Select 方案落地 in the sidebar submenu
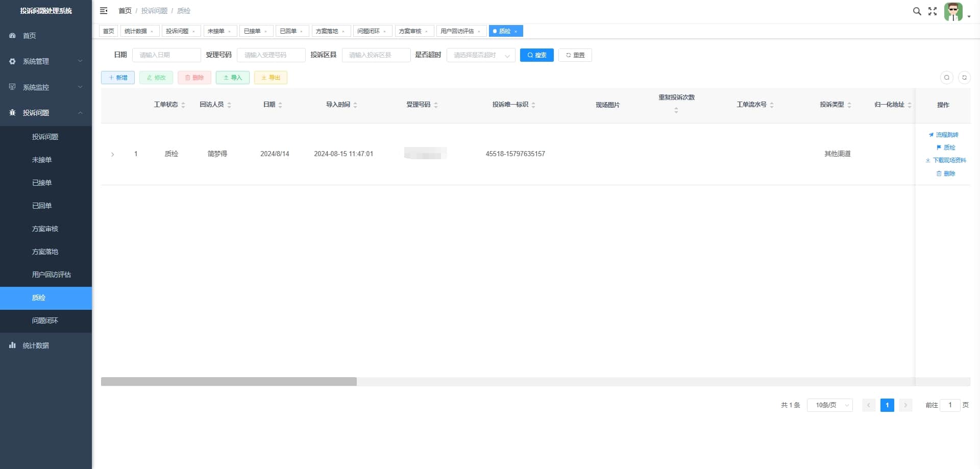980x469 pixels. (46, 252)
